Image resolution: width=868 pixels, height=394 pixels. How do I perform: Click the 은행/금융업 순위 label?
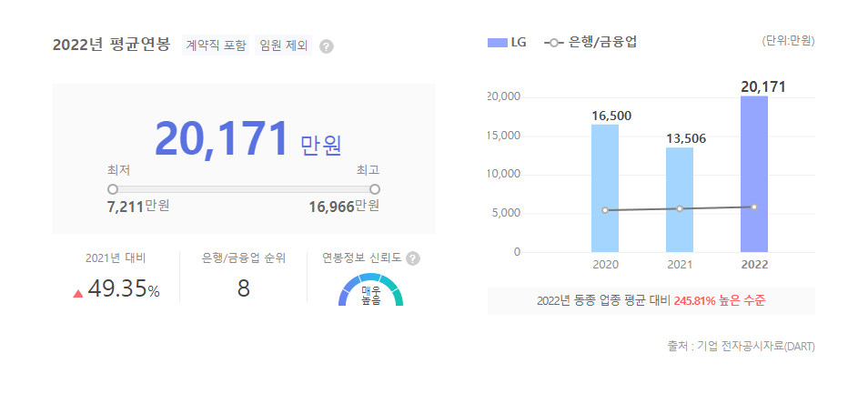click(x=244, y=258)
